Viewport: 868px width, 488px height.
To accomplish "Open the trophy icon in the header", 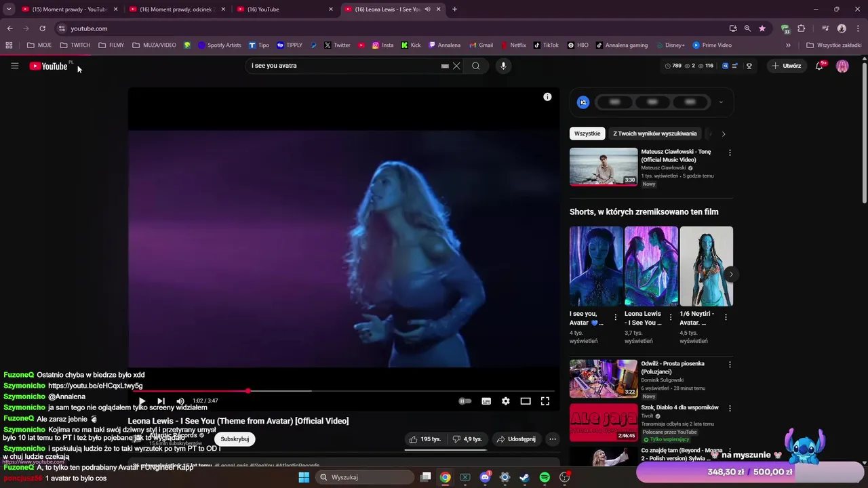I will point(749,66).
